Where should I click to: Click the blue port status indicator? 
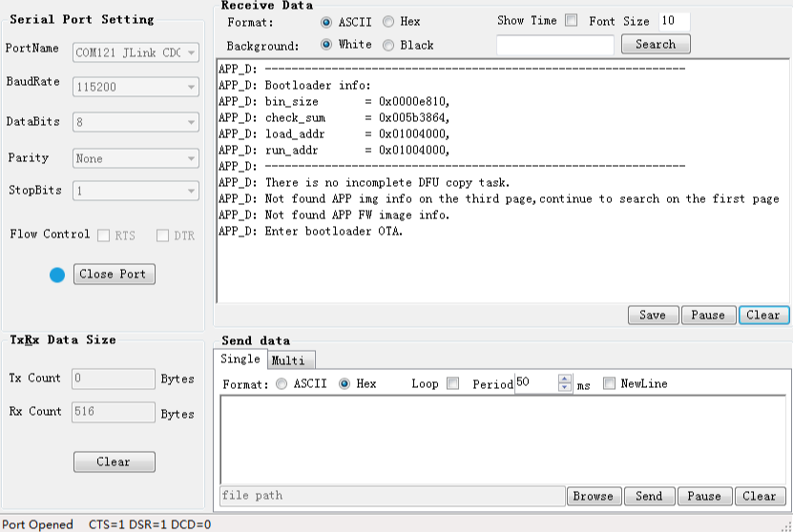[x=57, y=275]
